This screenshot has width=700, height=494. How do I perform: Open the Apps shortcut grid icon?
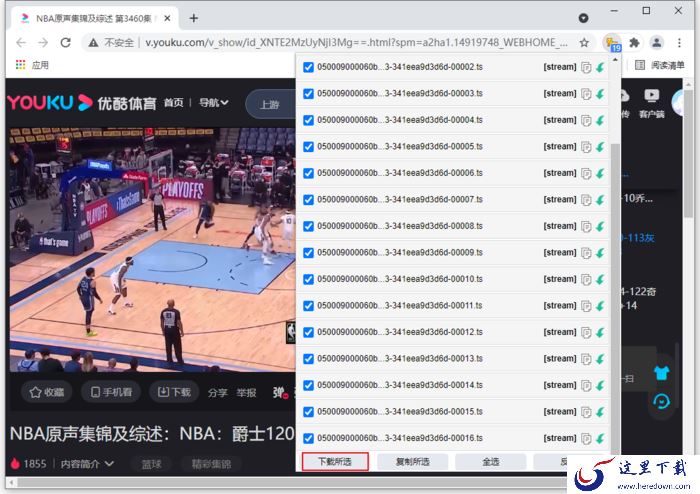pos(20,65)
